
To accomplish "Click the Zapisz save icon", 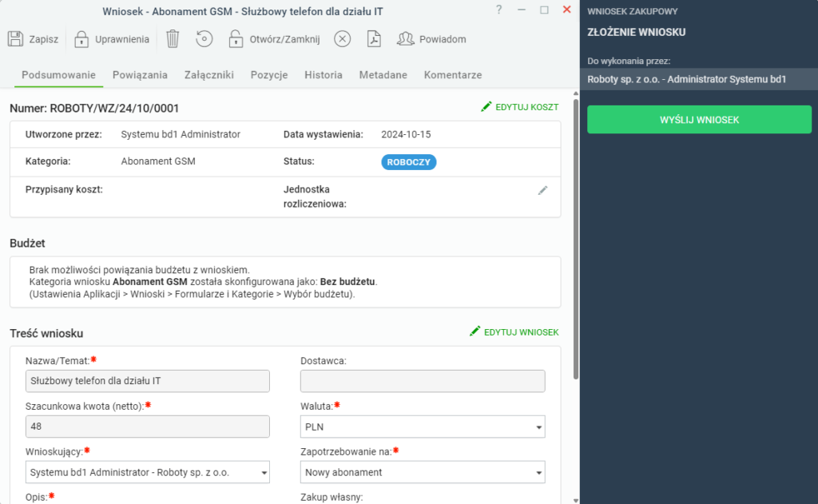I will point(16,39).
